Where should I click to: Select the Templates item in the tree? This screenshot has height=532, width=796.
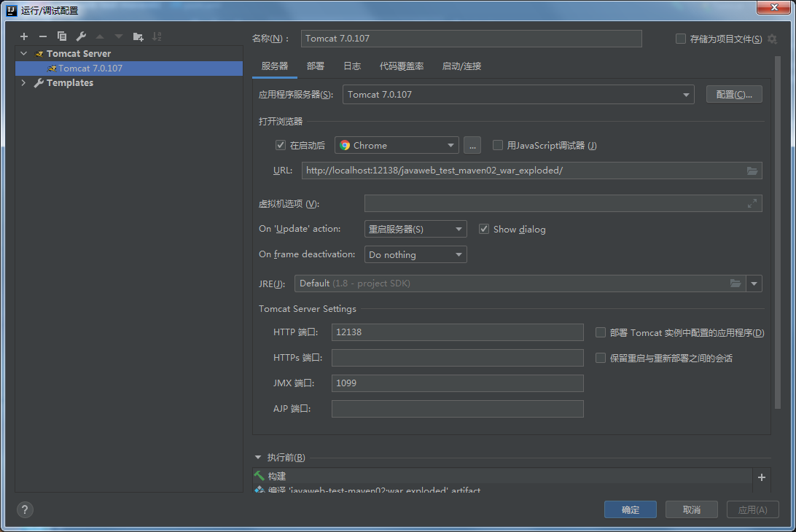point(69,83)
